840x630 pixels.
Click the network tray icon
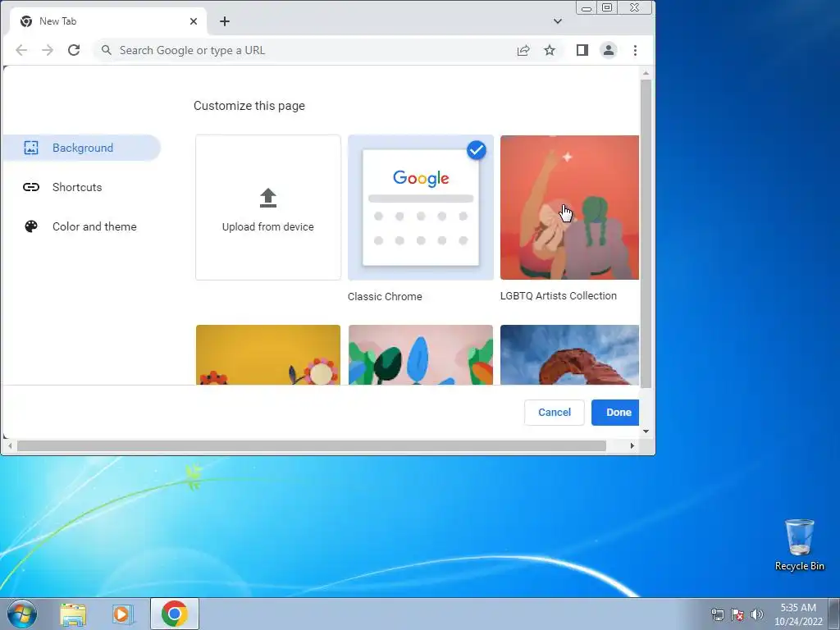[717, 614]
